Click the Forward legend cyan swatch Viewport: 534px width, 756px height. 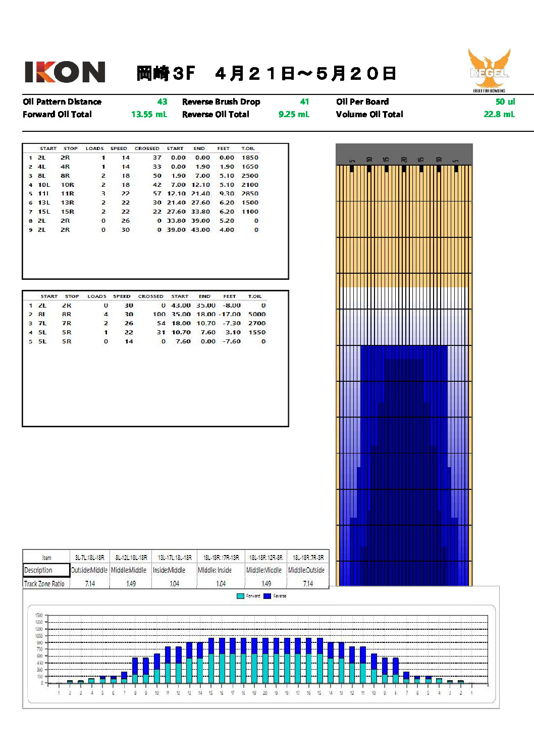(x=240, y=596)
